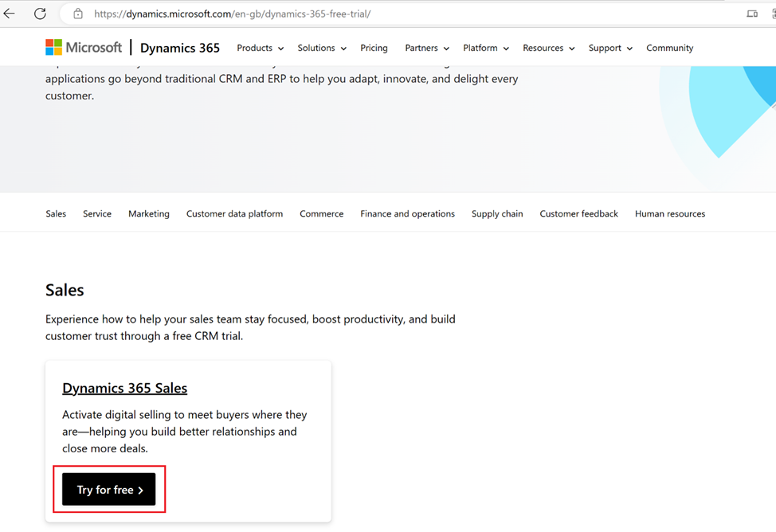The image size is (776, 532).
Task: Open the Community link
Action: [669, 48]
